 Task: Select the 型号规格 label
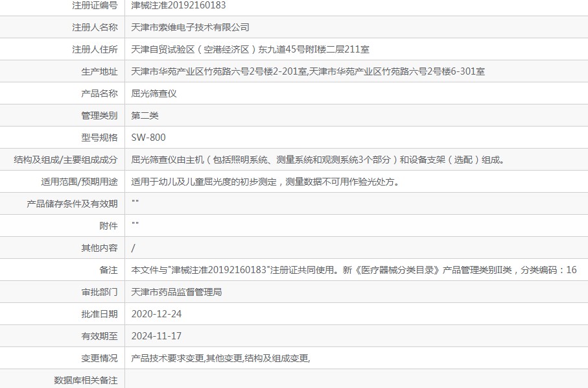pos(99,138)
